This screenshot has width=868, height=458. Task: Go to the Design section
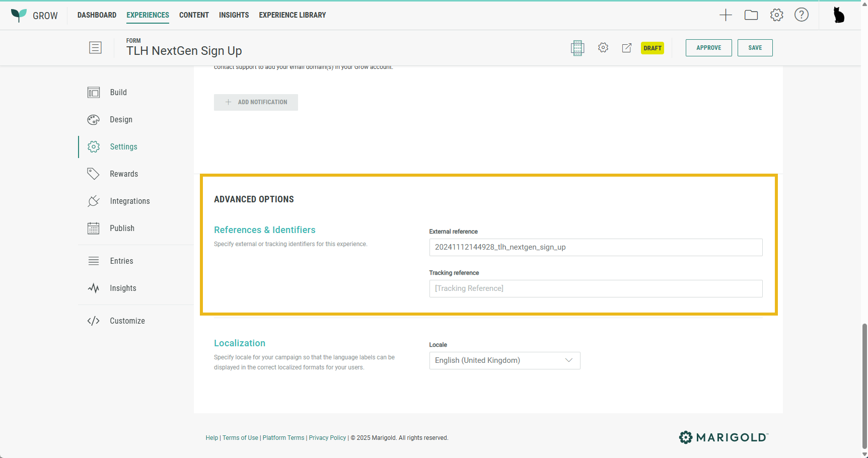click(x=121, y=120)
